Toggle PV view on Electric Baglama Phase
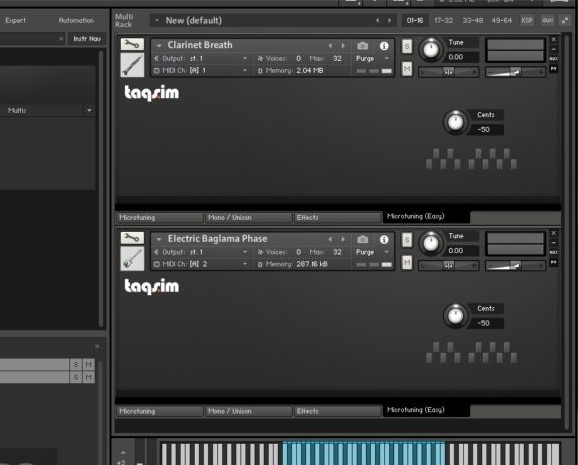 pyautogui.click(x=553, y=263)
